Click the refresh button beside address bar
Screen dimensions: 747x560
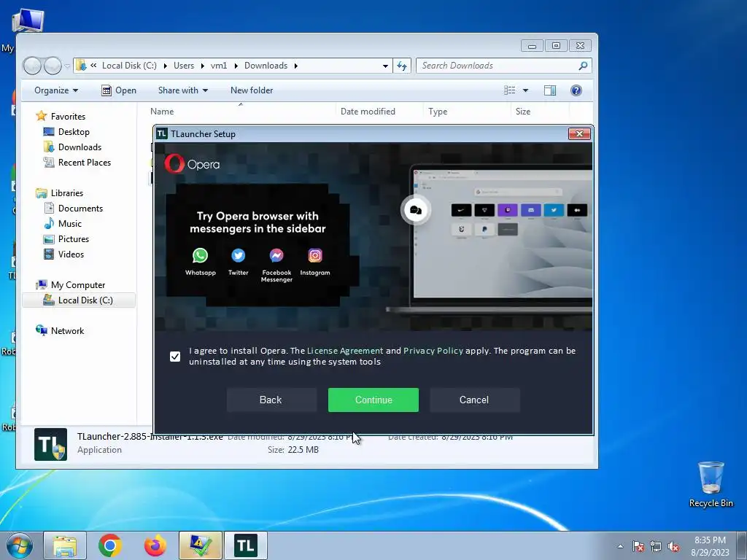tap(402, 66)
